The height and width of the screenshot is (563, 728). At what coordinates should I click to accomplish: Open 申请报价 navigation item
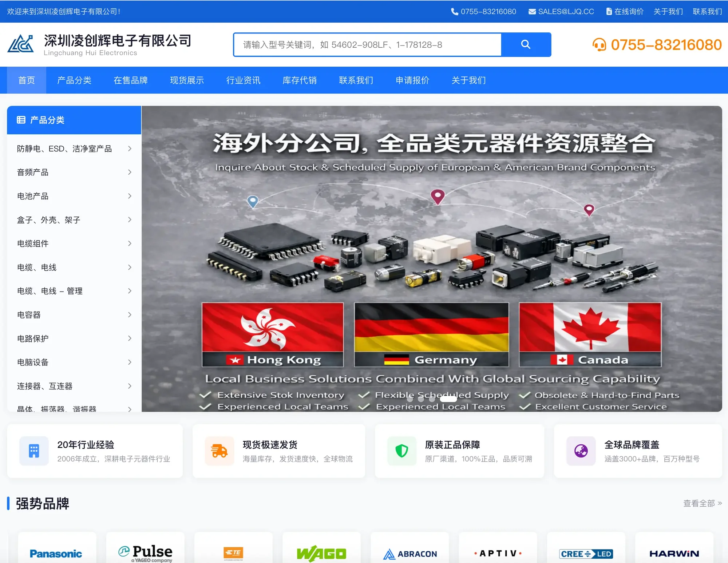412,80
